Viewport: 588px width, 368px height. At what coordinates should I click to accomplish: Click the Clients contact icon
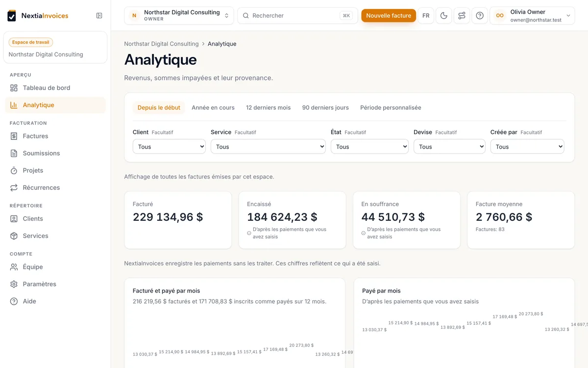14,219
